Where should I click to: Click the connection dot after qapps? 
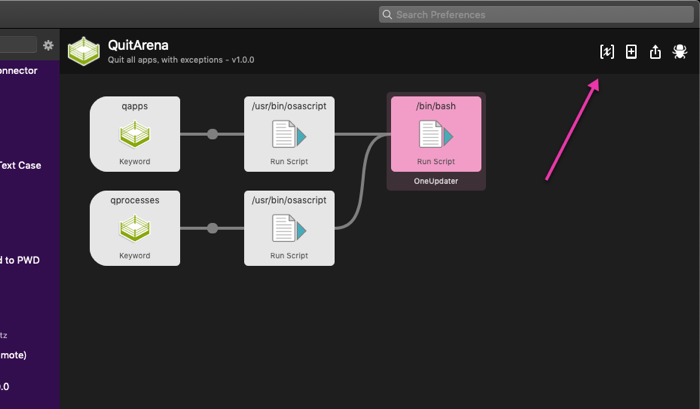pyautogui.click(x=212, y=134)
